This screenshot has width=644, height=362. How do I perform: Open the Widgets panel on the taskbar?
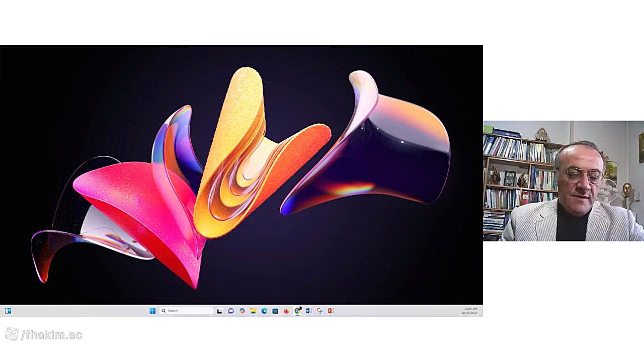[x=8, y=311]
